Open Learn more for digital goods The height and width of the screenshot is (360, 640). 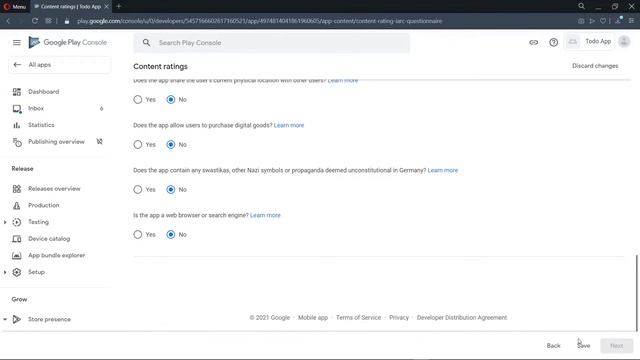pos(289,125)
